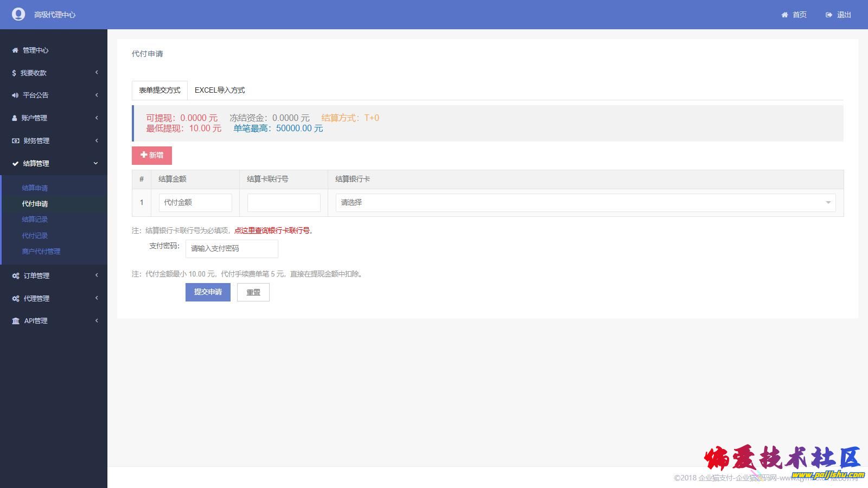Click the dollar icon for 我要收款
This screenshot has height=488, width=868.
tap(14, 73)
